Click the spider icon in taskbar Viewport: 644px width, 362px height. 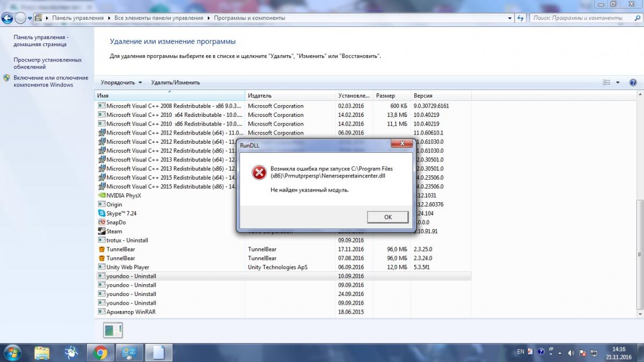71,352
